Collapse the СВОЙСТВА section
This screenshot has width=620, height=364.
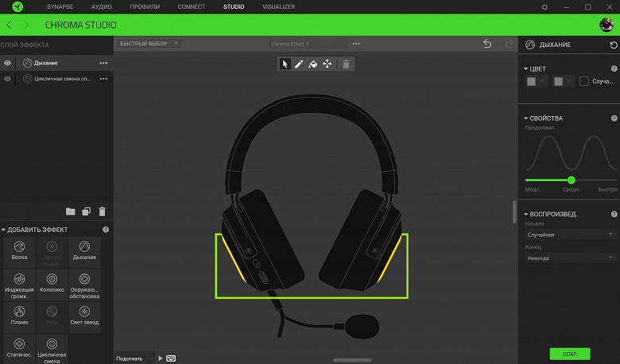click(526, 118)
